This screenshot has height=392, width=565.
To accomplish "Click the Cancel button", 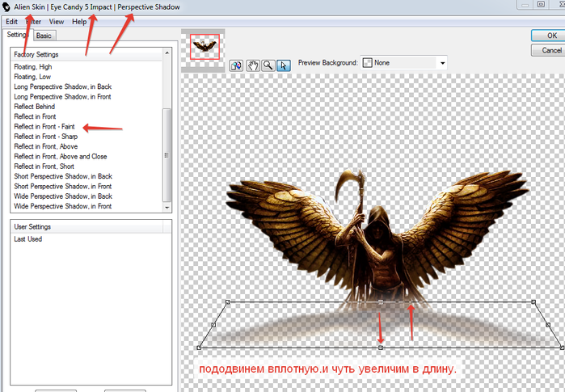I will pyautogui.click(x=548, y=50).
